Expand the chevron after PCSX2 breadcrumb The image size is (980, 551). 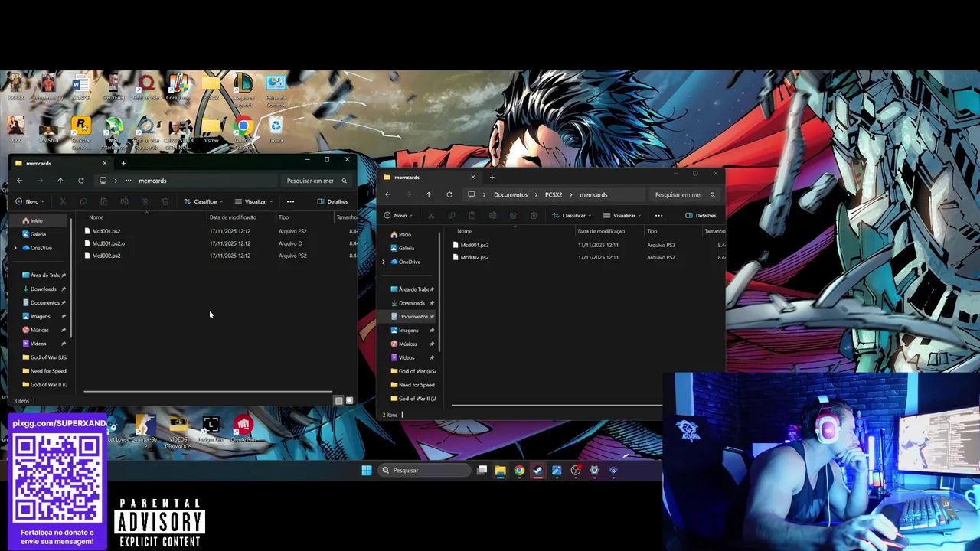point(571,194)
